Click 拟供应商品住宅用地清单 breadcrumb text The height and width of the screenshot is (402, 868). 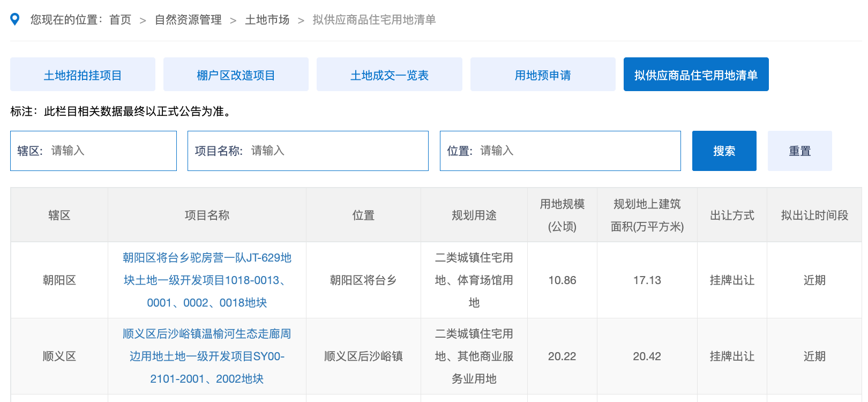[x=374, y=20]
